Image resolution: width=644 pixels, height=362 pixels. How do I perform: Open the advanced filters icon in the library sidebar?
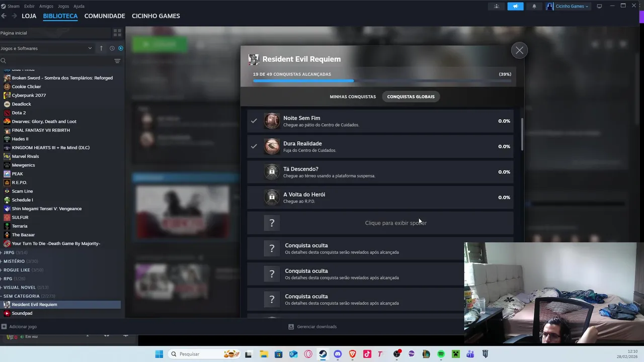117,61
